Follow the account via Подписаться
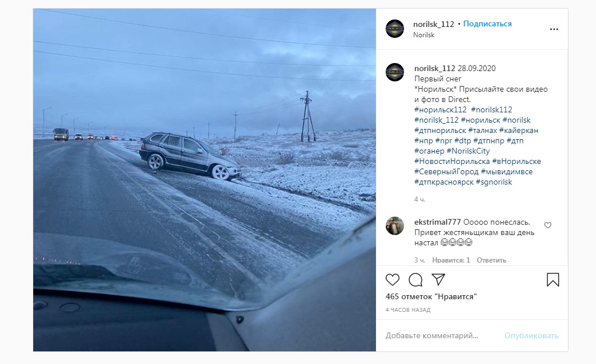596x364 pixels. tap(487, 24)
